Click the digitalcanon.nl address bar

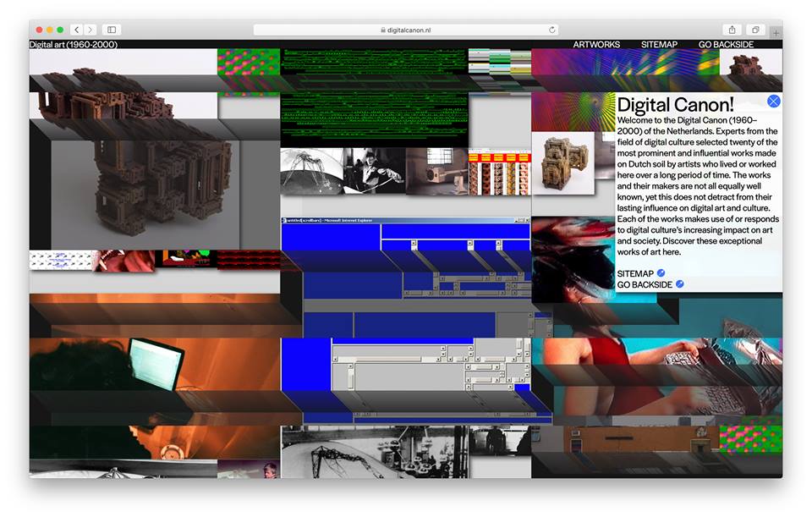[x=406, y=30]
